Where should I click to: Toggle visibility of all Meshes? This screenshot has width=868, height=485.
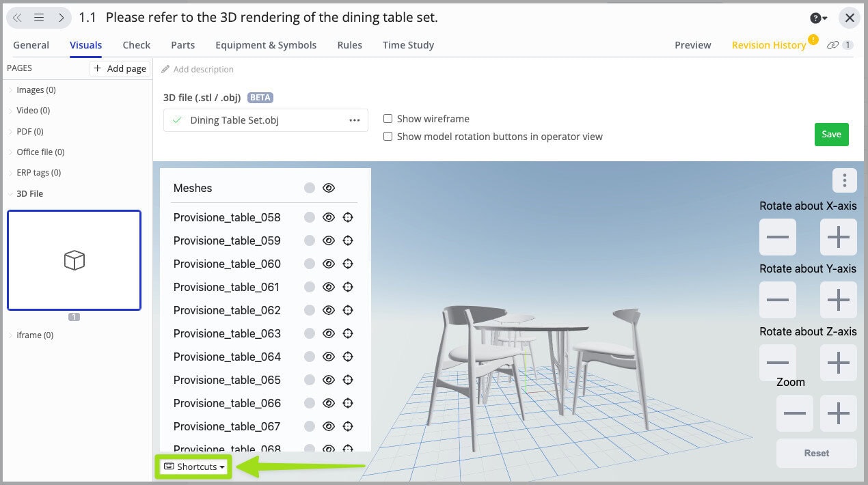pos(329,187)
